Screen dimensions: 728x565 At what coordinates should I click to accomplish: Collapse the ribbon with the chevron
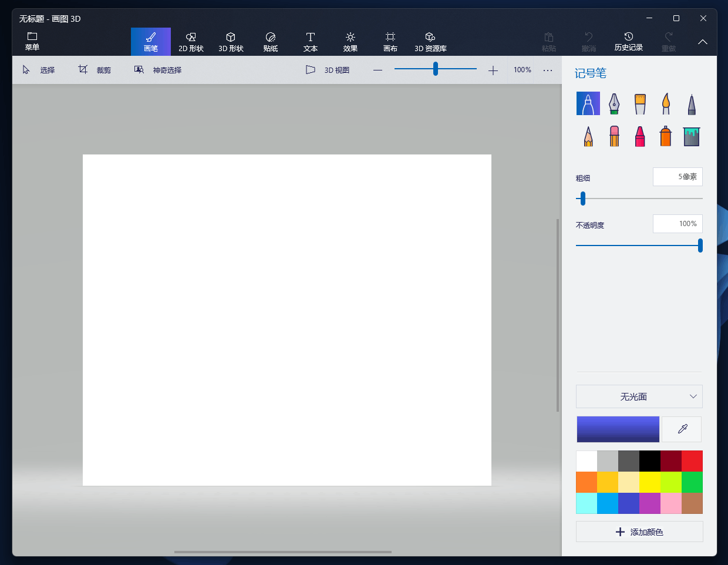point(703,42)
